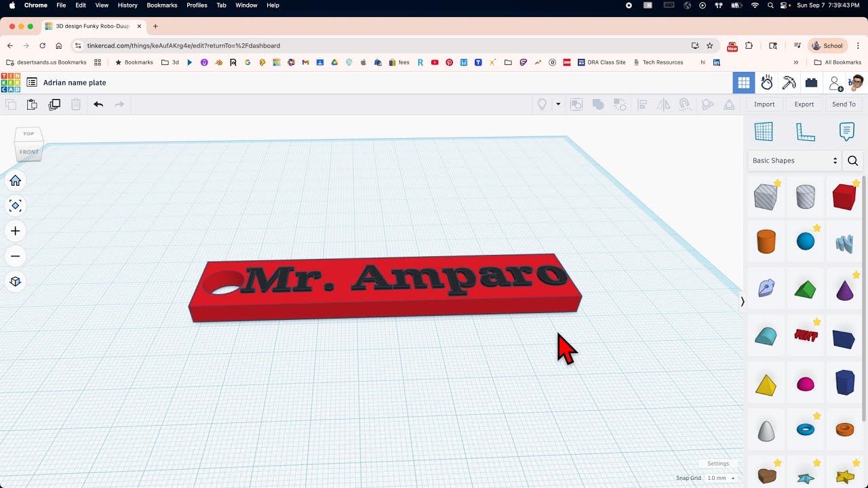
Task: Open the design list icon beside title
Action: coord(32,83)
